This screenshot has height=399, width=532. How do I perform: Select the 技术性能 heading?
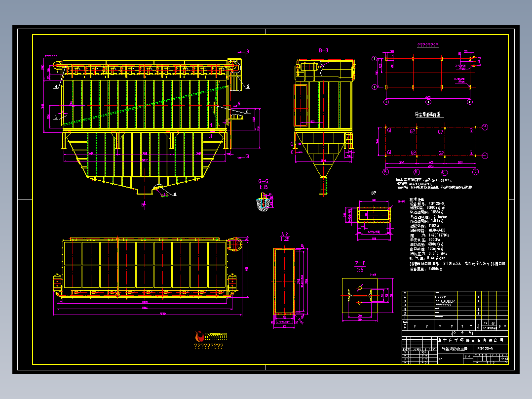pos(417,199)
